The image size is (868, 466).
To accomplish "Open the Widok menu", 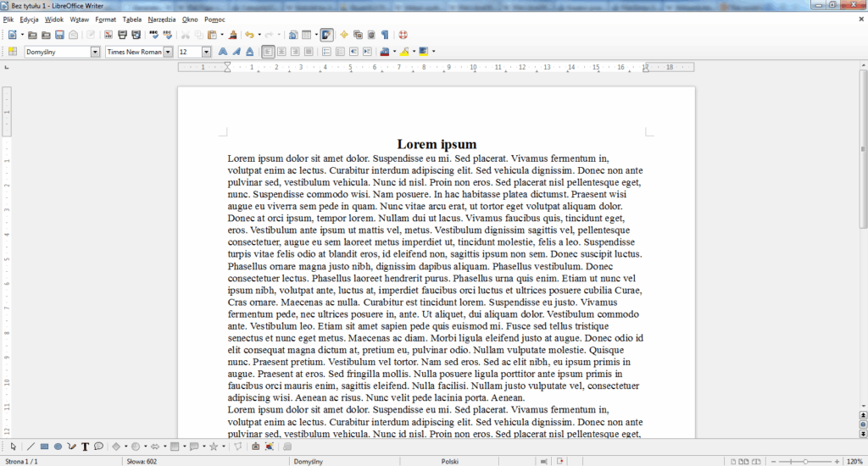I will coord(54,19).
